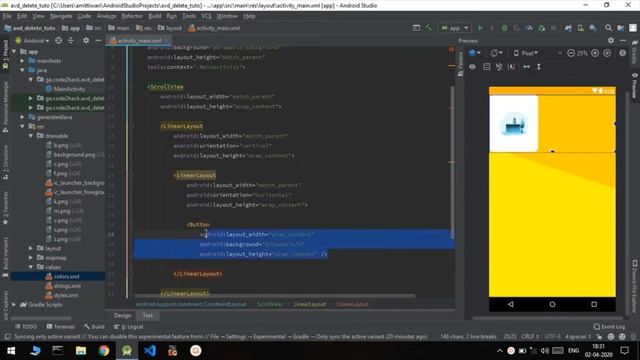Start debugging with the bug icon
640x360 pixels.
click(504, 28)
